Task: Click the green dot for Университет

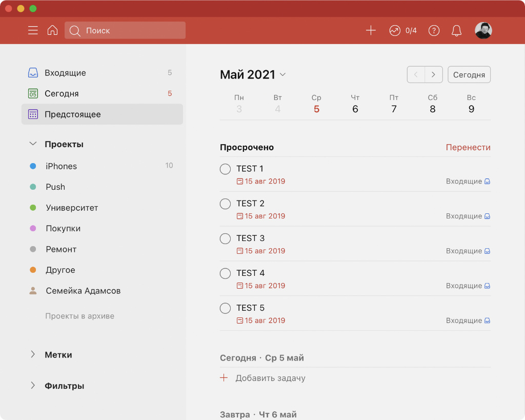Action: [x=33, y=208]
